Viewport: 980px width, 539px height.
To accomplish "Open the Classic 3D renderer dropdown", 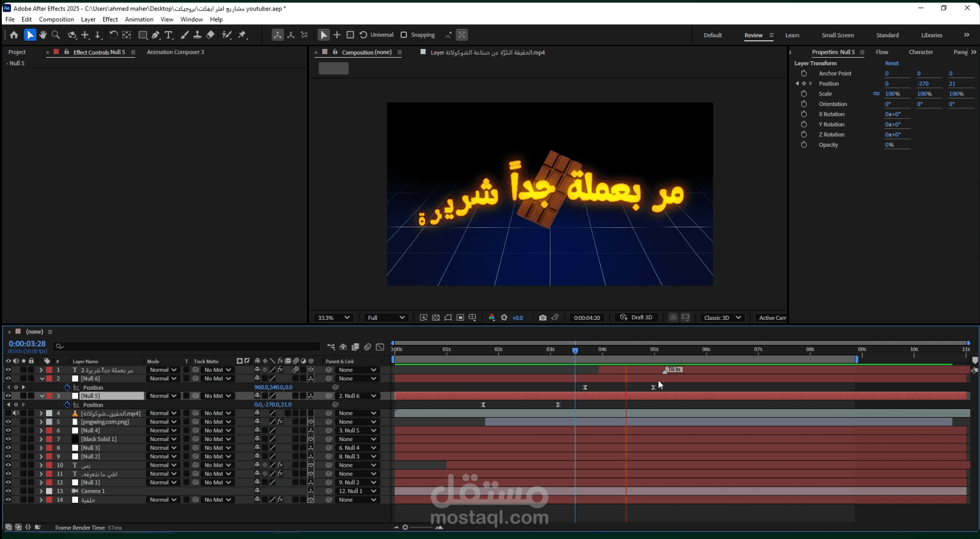I will click(x=722, y=318).
